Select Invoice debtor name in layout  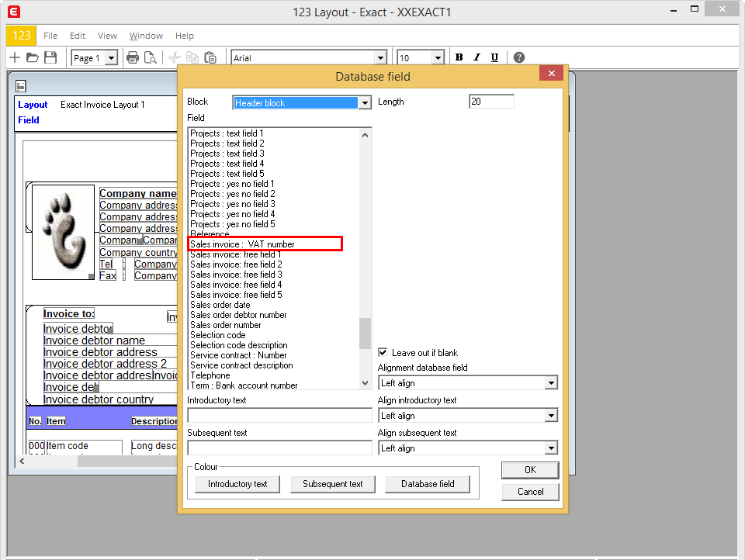click(x=109, y=340)
